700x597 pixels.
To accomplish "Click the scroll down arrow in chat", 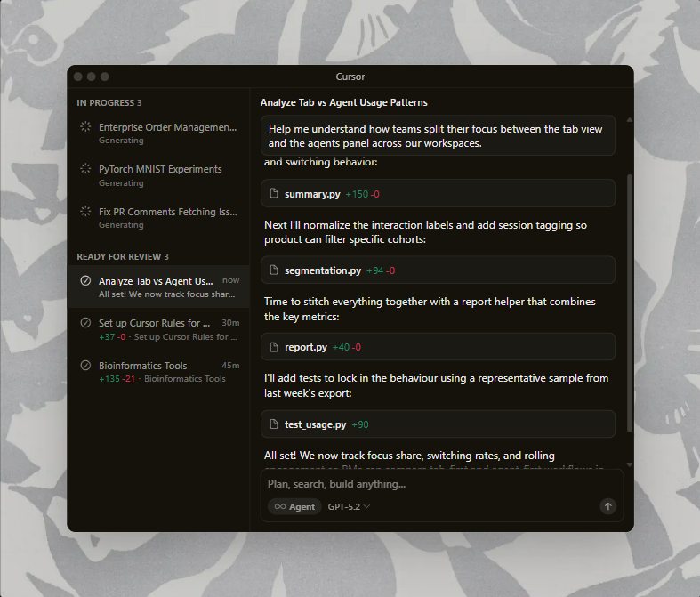I will (x=630, y=464).
